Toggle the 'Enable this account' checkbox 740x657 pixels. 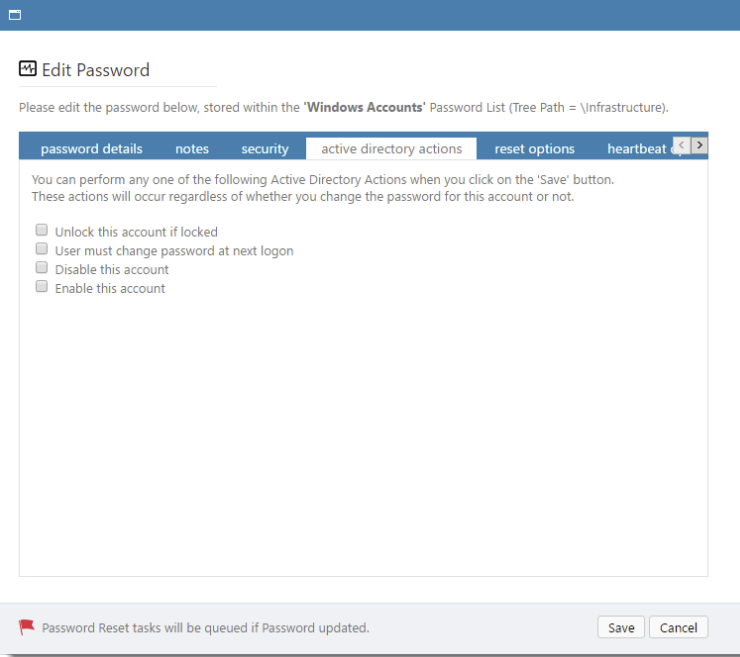[x=42, y=287]
